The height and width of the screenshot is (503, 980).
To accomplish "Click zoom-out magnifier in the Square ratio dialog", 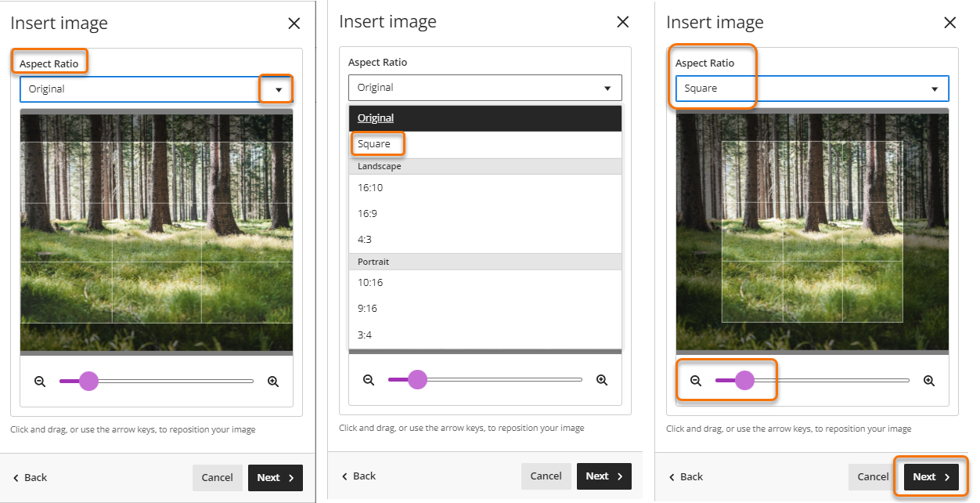I will (696, 381).
